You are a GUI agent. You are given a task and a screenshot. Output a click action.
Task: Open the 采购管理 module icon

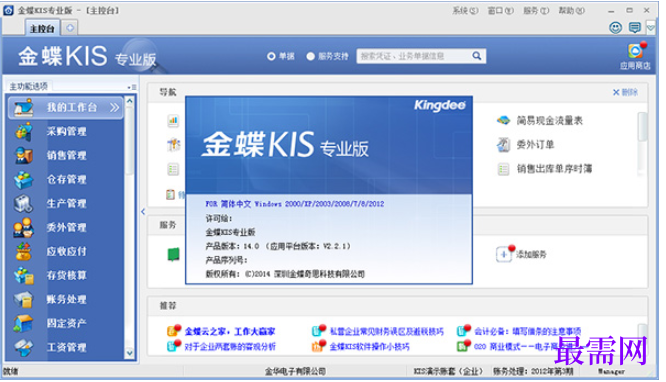coord(23,132)
